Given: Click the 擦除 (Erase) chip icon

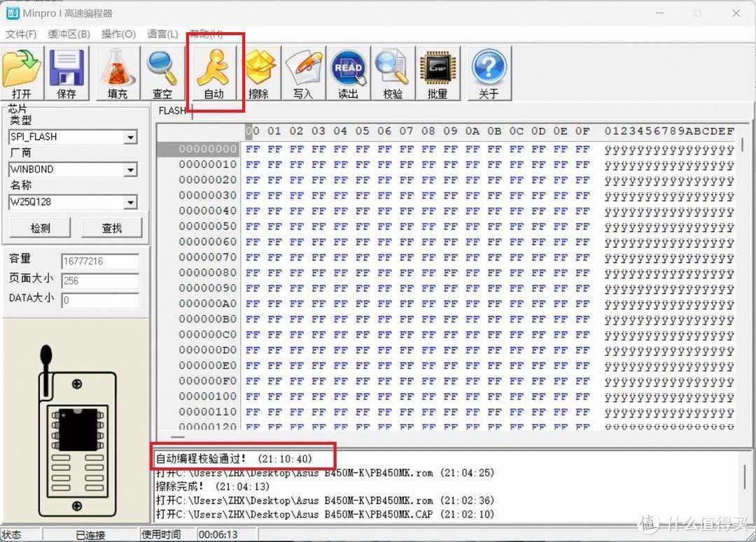Looking at the screenshot, I should pyautogui.click(x=259, y=73).
